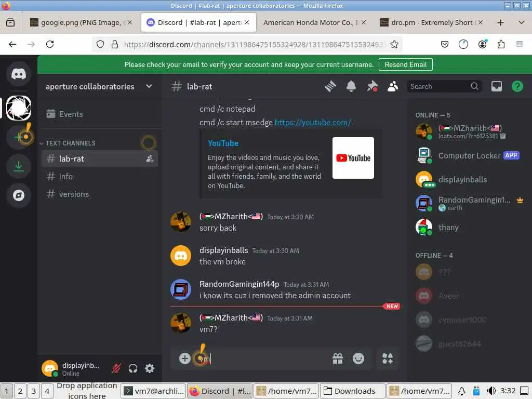Click the MZharith member in the online list
This screenshot has height=399, width=532.
[470, 131]
